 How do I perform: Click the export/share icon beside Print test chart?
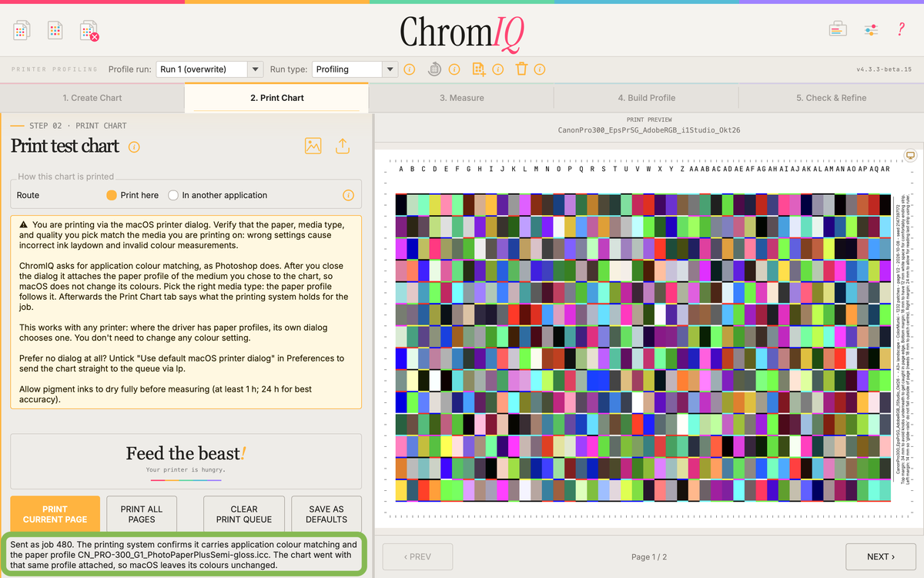(x=343, y=146)
